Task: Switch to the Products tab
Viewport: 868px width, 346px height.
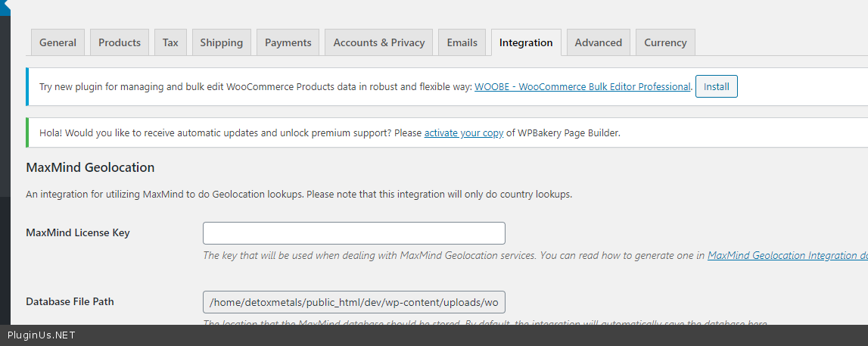Action: (x=120, y=42)
